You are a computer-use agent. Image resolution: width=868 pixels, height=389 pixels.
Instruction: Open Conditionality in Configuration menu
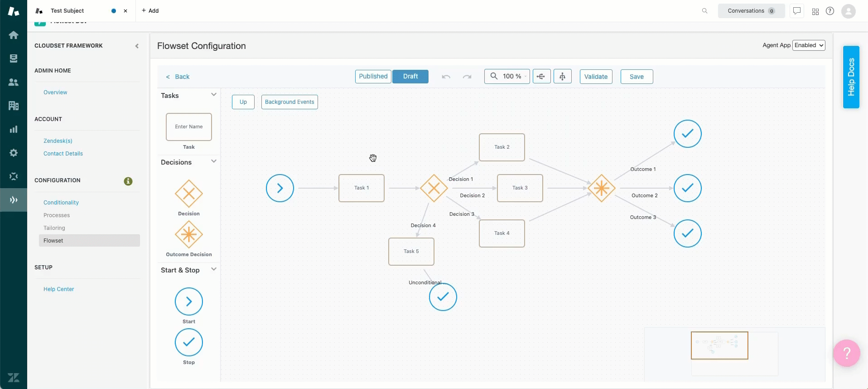click(x=61, y=203)
